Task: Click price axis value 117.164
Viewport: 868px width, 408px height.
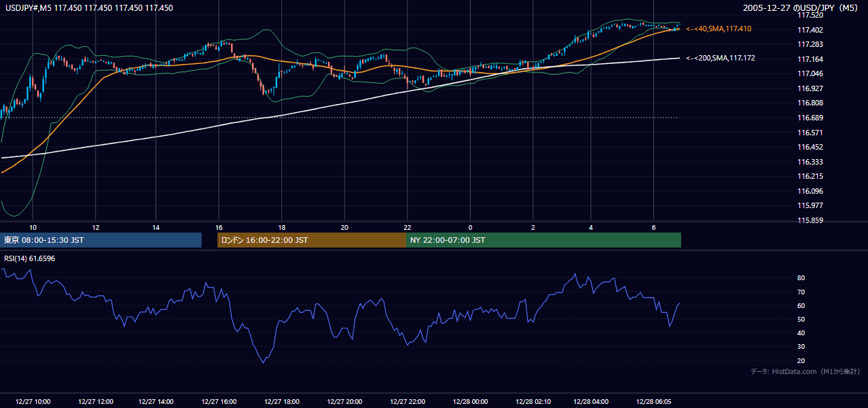Action: [810, 59]
